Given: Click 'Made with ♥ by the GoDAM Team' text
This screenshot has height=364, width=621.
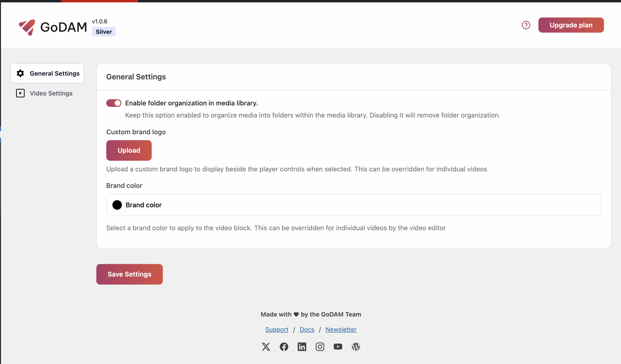Looking at the screenshot, I should 311,314.
